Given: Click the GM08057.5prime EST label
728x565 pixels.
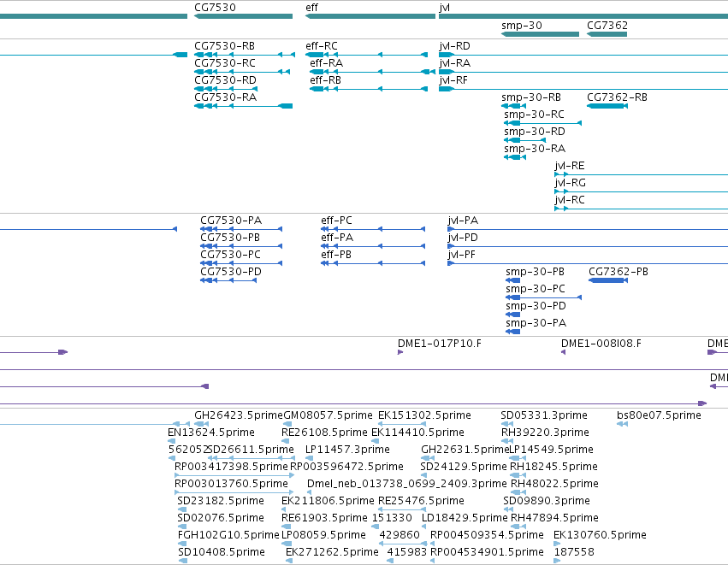Looking at the screenshot, I should click(x=328, y=415).
